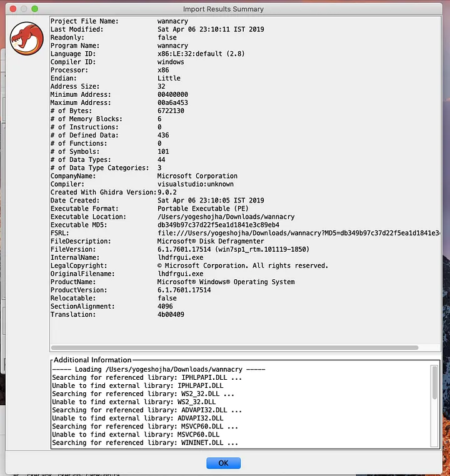Viewport: 450px width, 476px height.
Task: Click the FileDescription Microsoft Disk Defragmenter text
Action: click(210, 241)
